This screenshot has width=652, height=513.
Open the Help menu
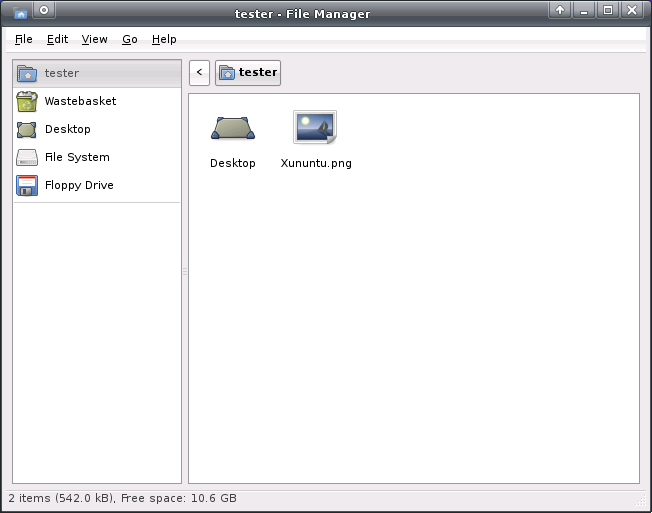pyautogui.click(x=164, y=39)
